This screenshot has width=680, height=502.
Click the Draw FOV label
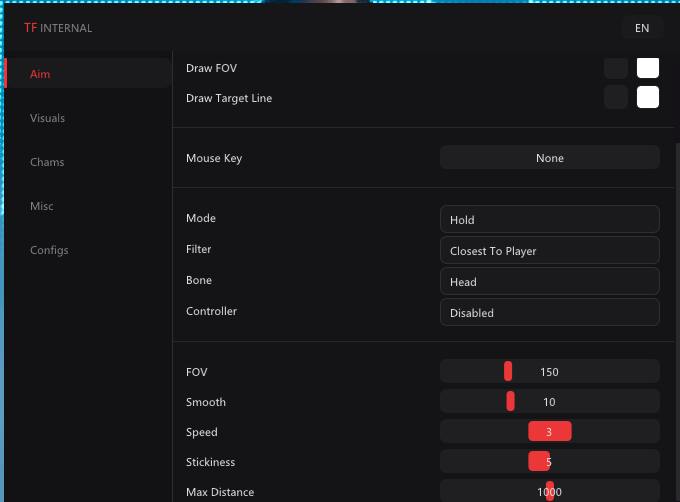click(x=211, y=68)
